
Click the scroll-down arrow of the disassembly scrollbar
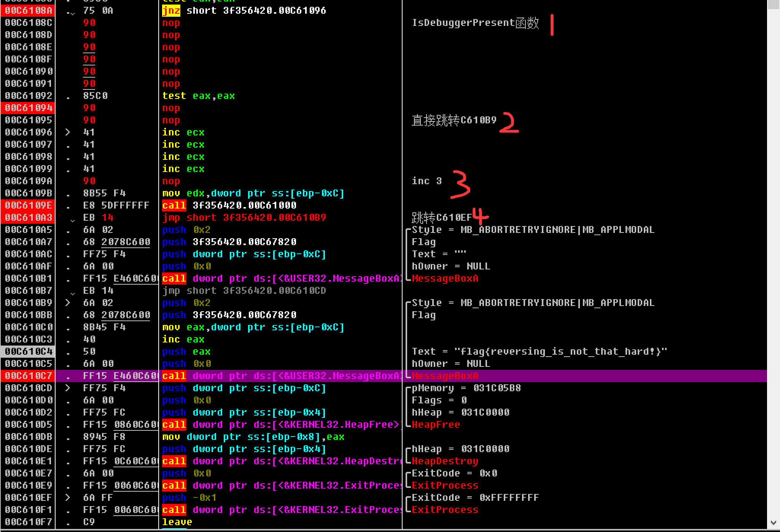click(773, 522)
